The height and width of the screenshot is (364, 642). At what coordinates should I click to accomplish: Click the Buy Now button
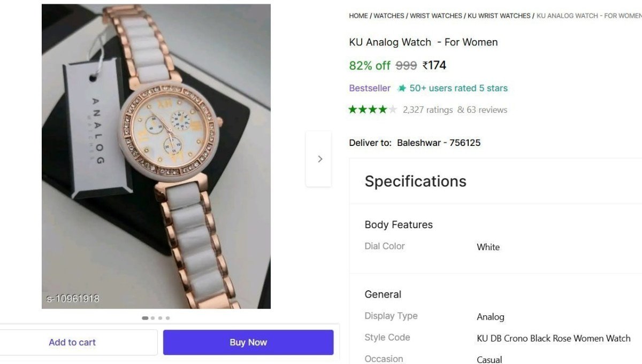[x=248, y=342]
